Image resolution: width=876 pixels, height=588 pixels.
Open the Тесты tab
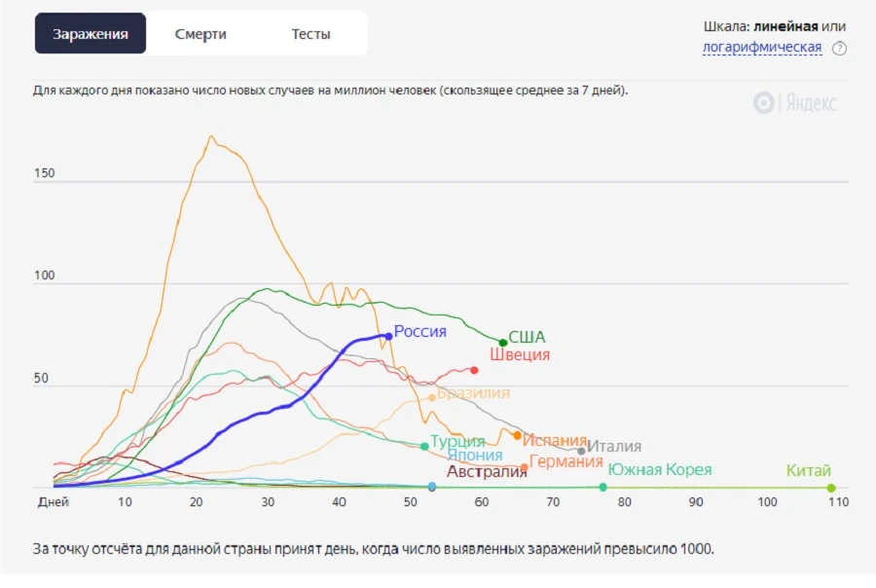(310, 34)
